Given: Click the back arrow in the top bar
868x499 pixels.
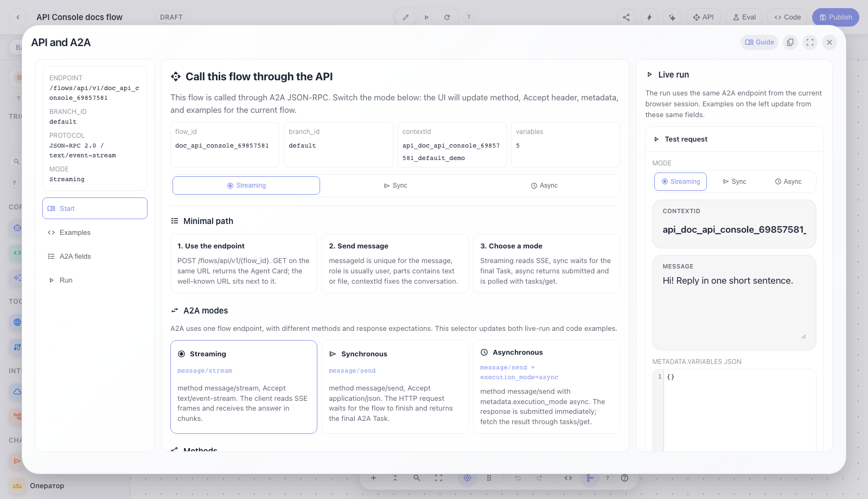Looking at the screenshot, I should 17,17.
